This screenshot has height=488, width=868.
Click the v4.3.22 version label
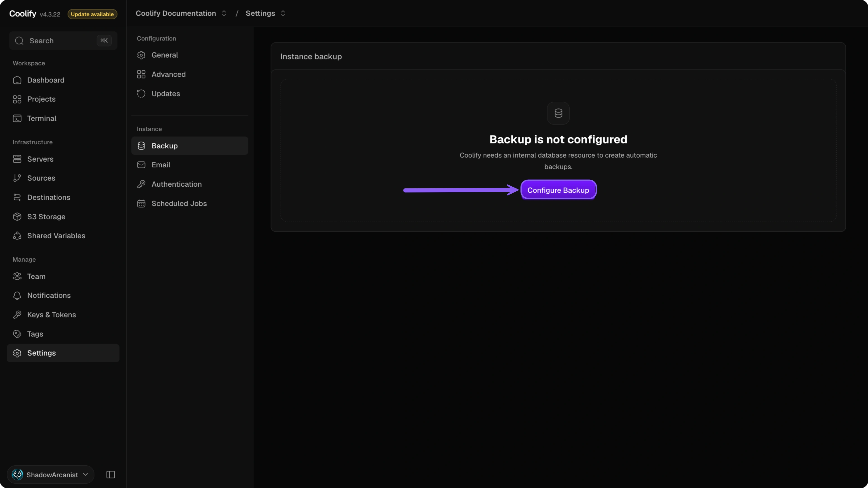[x=50, y=14]
